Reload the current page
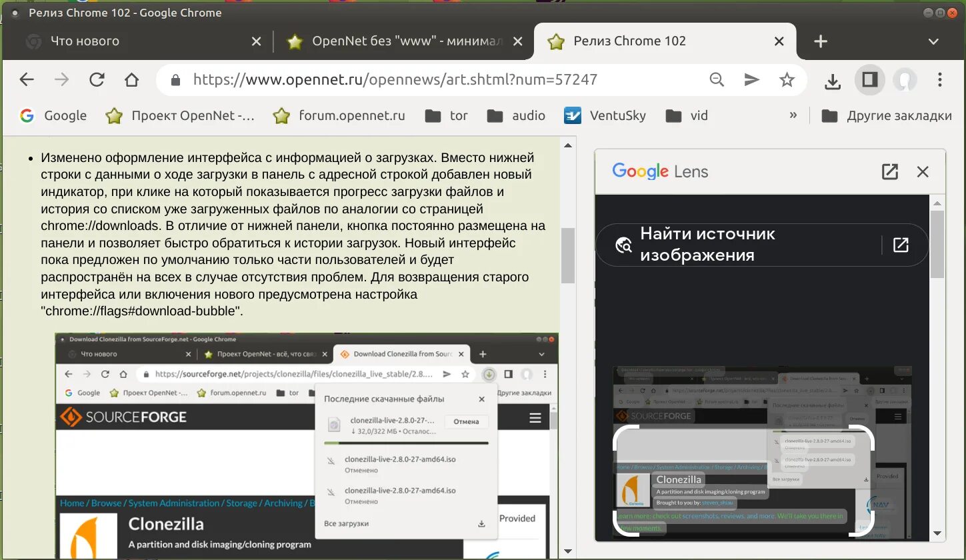The height and width of the screenshot is (560, 966). coord(97,79)
